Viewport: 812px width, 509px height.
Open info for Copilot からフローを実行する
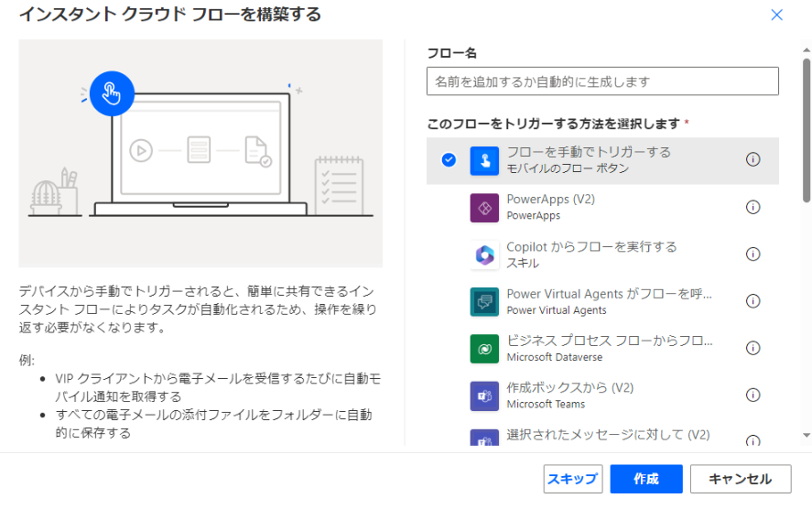[752, 254]
